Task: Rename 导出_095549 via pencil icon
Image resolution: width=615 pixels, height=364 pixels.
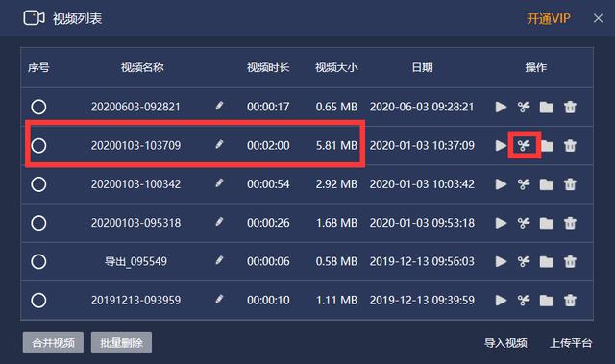Action: [219, 259]
